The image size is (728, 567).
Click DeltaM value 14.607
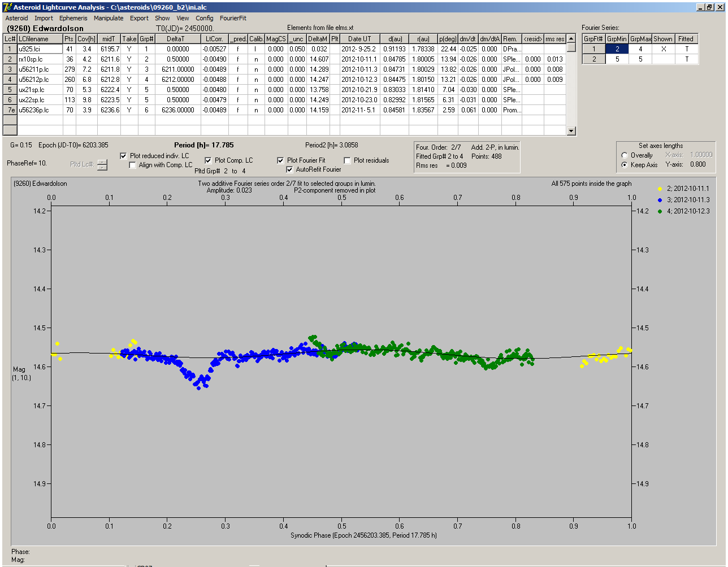pyautogui.click(x=318, y=59)
